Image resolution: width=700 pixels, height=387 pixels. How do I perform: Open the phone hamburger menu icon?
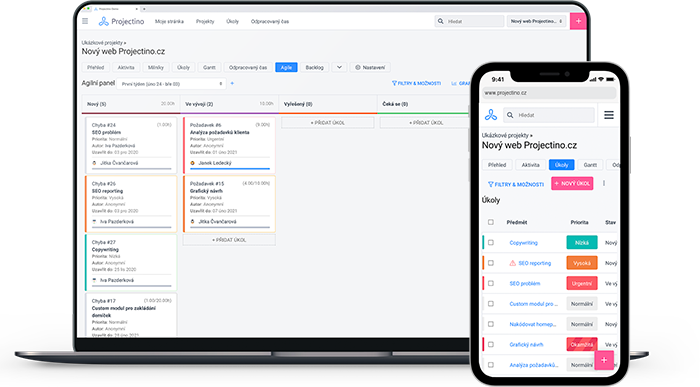608,115
